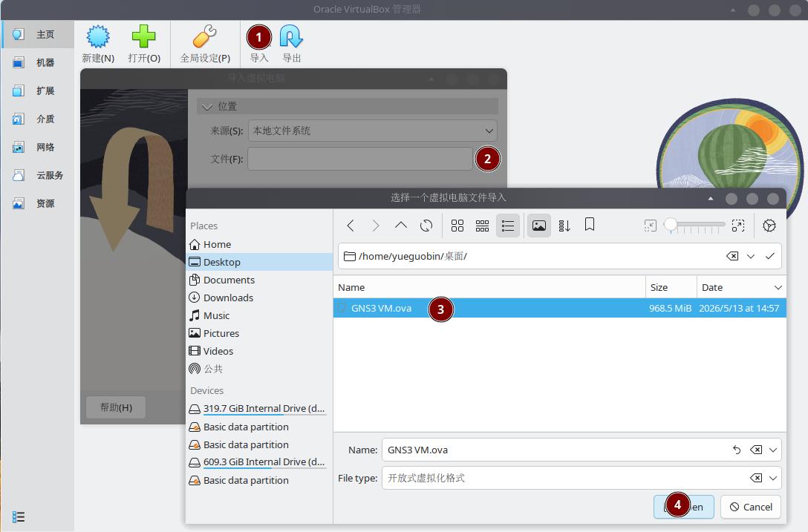
Task: Sort by the Date column header
Action: [741, 287]
